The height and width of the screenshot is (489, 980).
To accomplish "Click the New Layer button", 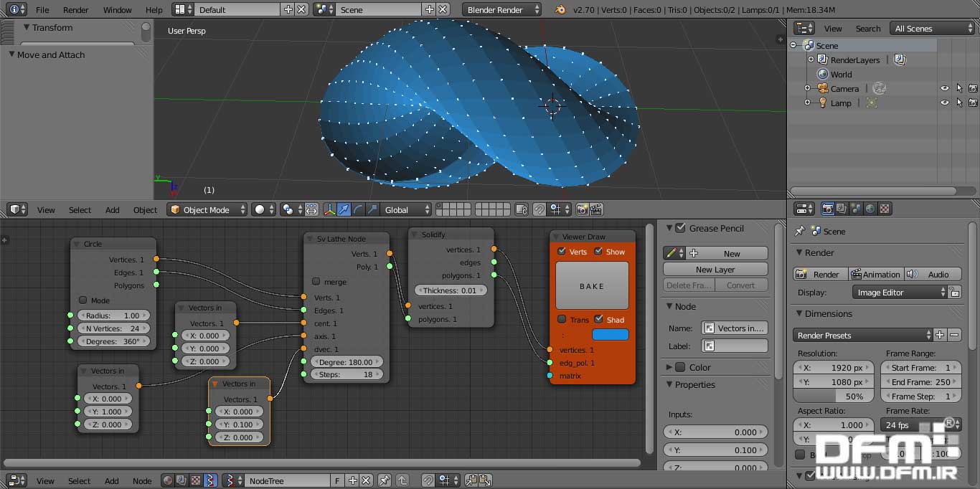I will [715, 269].
